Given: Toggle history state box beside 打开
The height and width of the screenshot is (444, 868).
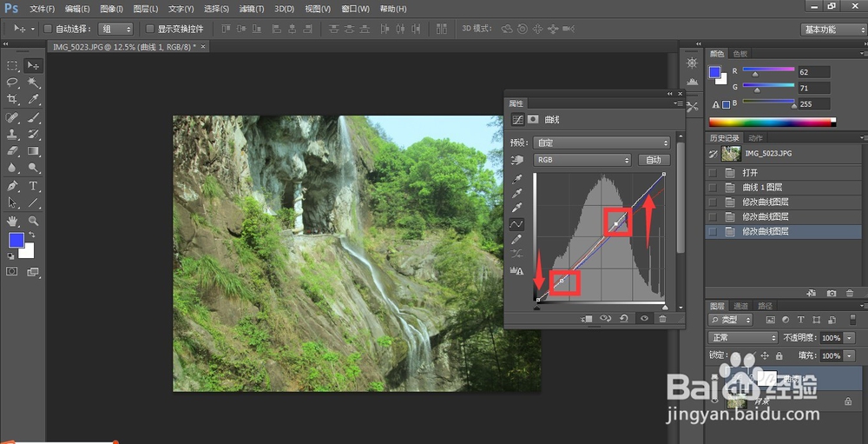Looking at the screenshot, I should pos(713,173).
